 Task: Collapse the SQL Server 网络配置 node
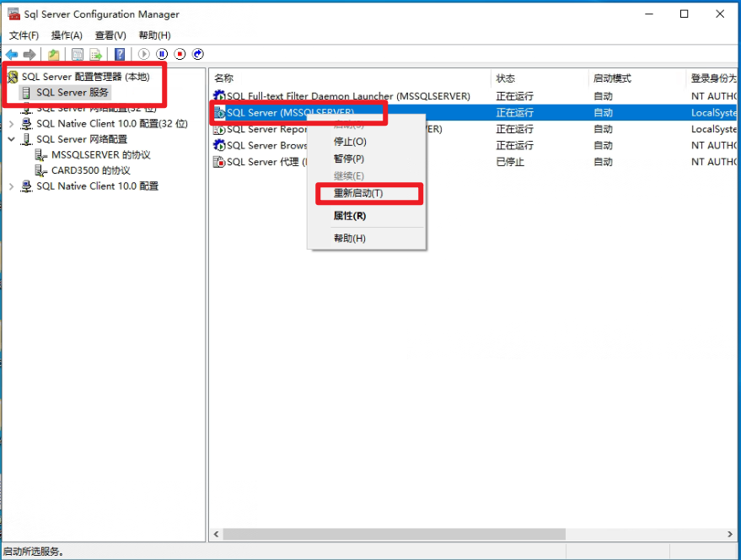pos(11,139)
